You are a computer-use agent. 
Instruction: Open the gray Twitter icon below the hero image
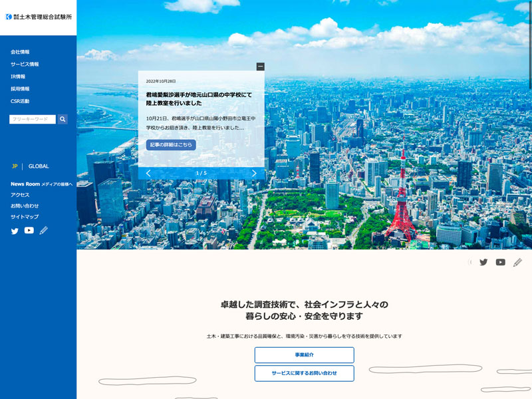point(483,262)
